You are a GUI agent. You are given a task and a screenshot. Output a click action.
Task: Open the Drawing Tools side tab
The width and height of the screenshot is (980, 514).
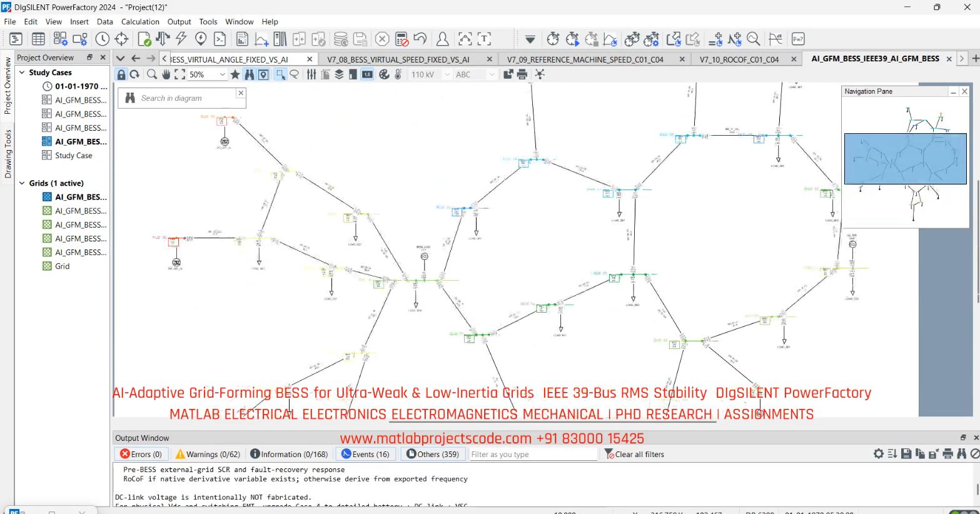(8, 154)
